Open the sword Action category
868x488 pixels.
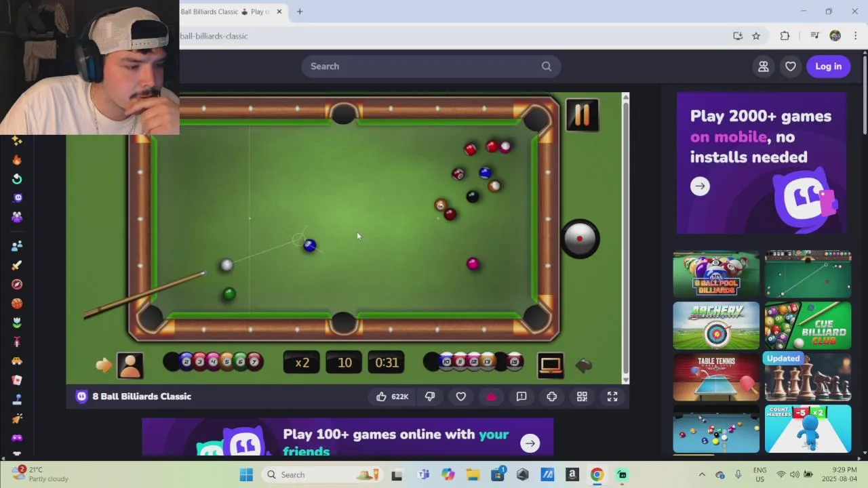[x=17, y=265]
